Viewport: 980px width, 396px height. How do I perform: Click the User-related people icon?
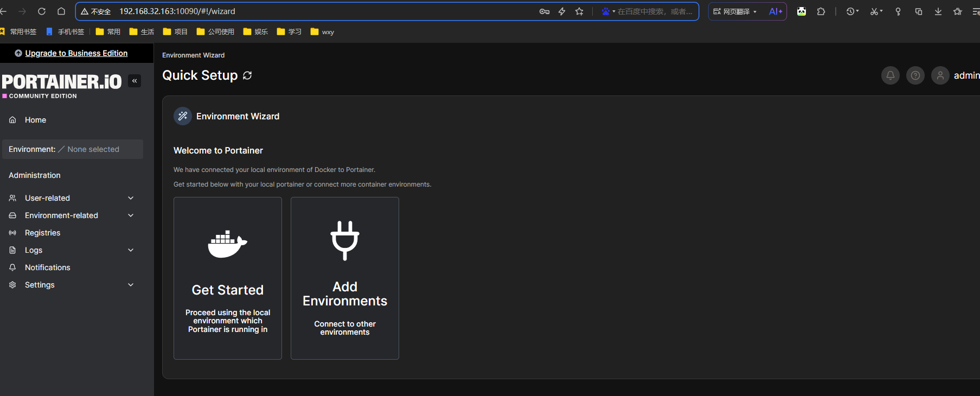(x=12, y=198)
